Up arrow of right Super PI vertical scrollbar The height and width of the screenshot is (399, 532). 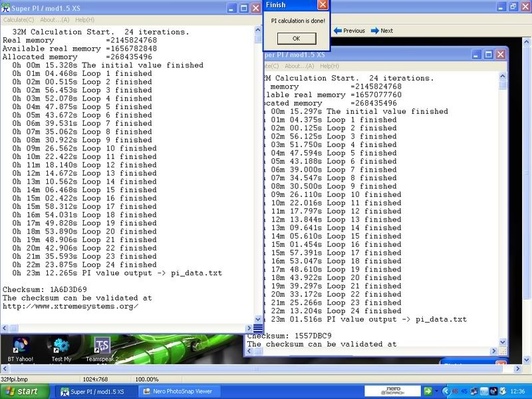click(x=503, y=76)
